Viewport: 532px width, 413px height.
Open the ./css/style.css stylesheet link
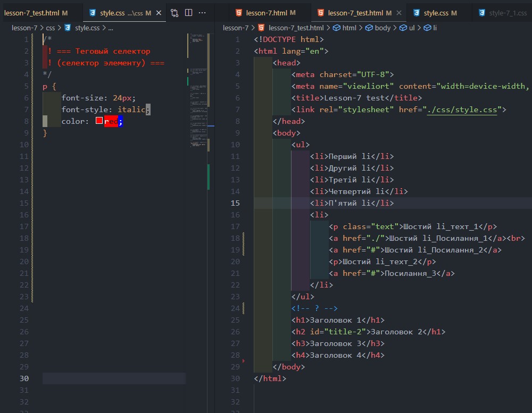tap(462, 109)
